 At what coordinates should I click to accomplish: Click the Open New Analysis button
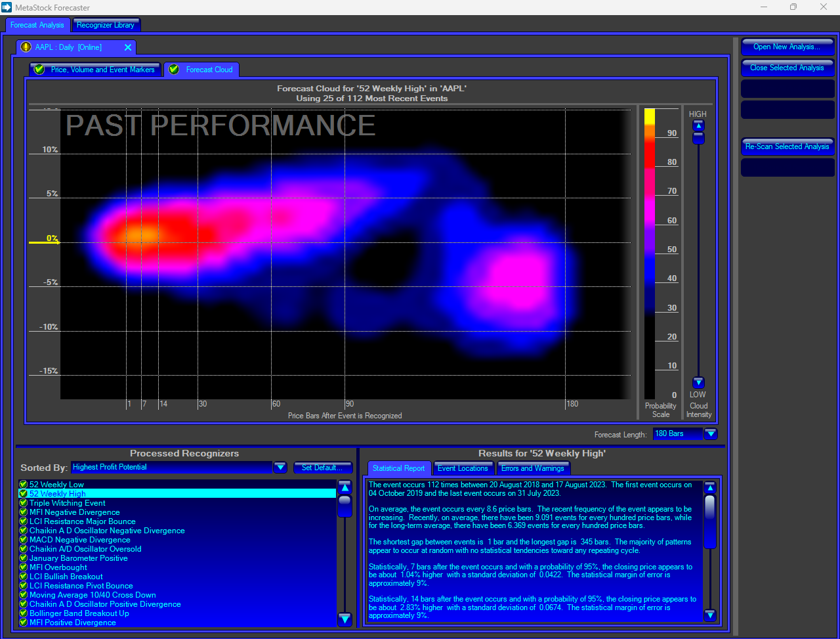[787, 47]
